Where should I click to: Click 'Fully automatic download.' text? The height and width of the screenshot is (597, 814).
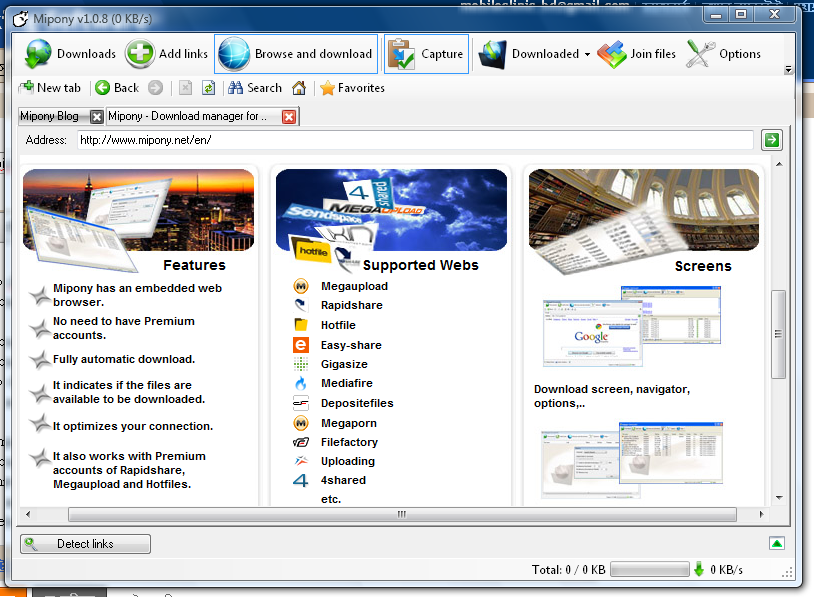[x=124, y=359]
